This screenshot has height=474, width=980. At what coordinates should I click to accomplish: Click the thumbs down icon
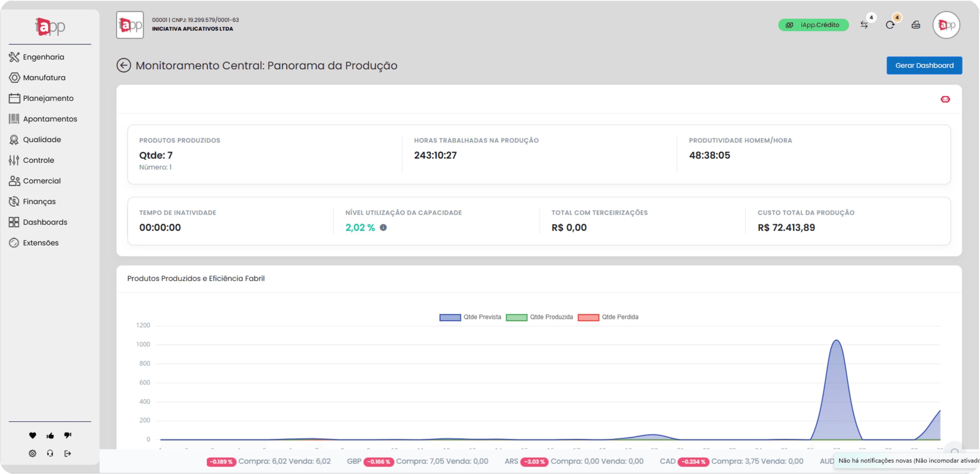pyautogui.click(x=67, y=436)
